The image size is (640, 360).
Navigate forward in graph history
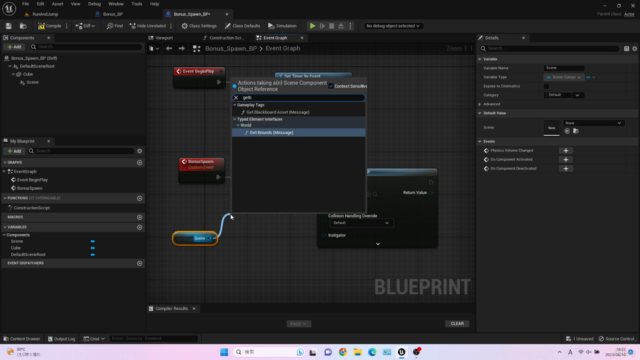pos(182,49)
